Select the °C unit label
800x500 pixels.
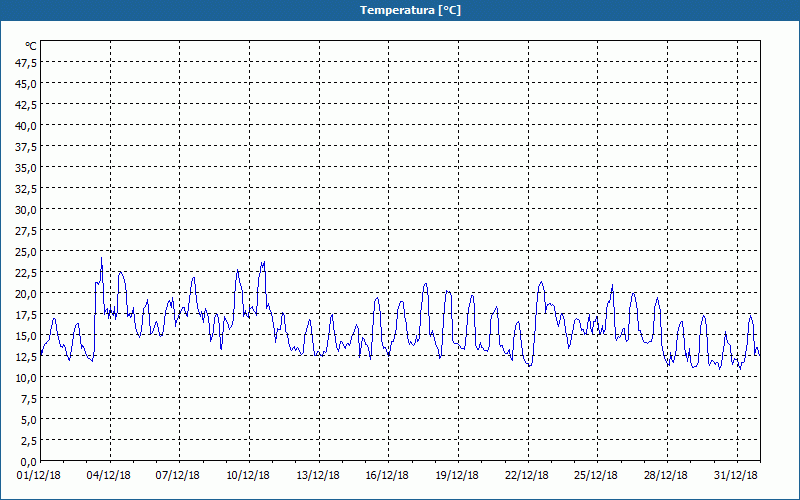point(31,46)
